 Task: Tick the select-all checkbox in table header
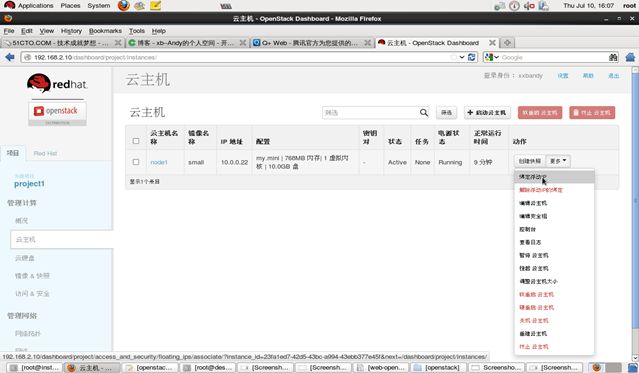click(136, 141)
